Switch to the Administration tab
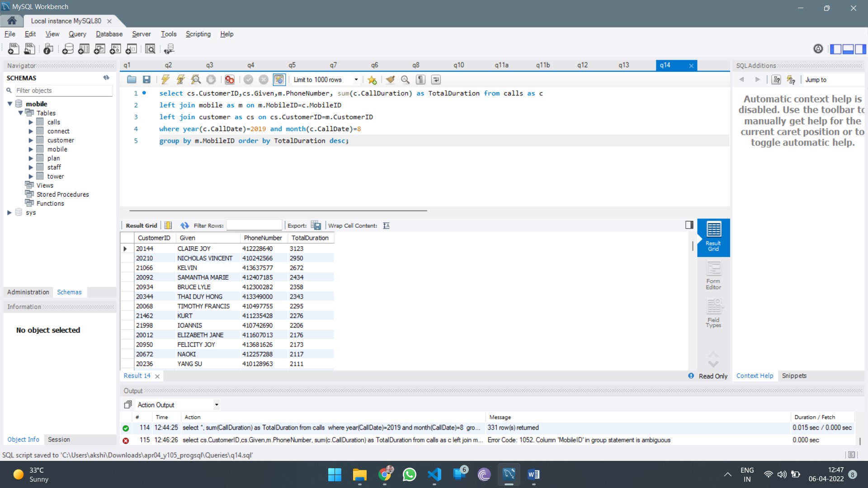868x488 pixels. (28, 292)
